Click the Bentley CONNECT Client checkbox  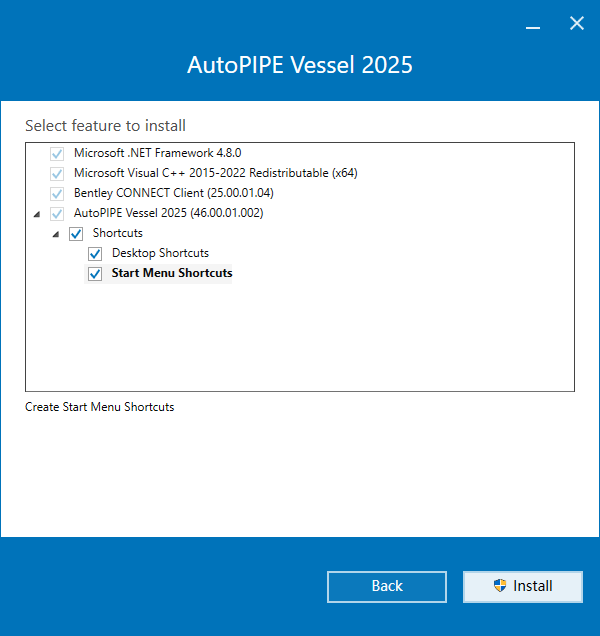click(x=56, y=194)
